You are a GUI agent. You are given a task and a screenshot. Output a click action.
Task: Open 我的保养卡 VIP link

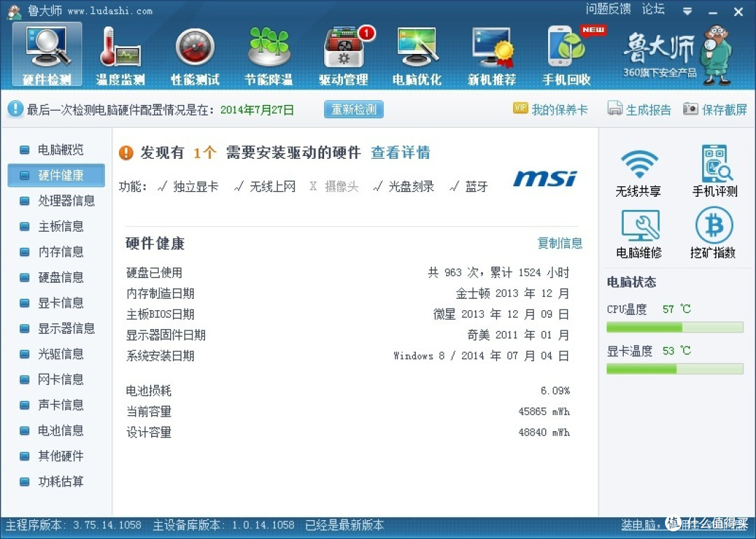[x=551, y=109]
